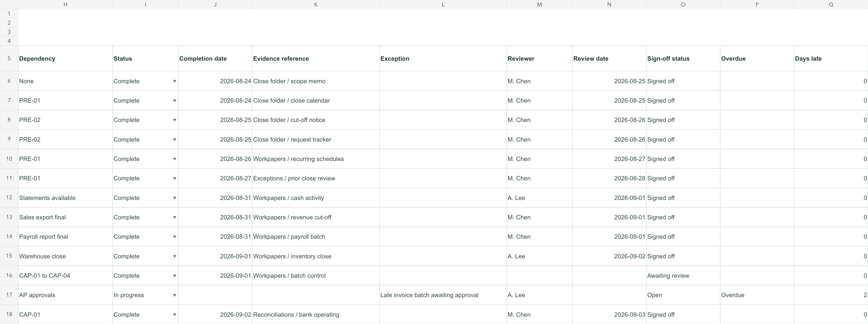Click the Completion date header cell
The height and width of the screenshot is (324, 868).
pyautogui.click(x=215, y=58)
